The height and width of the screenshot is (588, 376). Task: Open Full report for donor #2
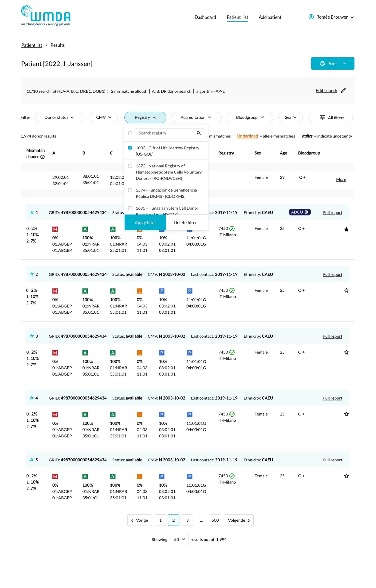(x=332, y=274)
